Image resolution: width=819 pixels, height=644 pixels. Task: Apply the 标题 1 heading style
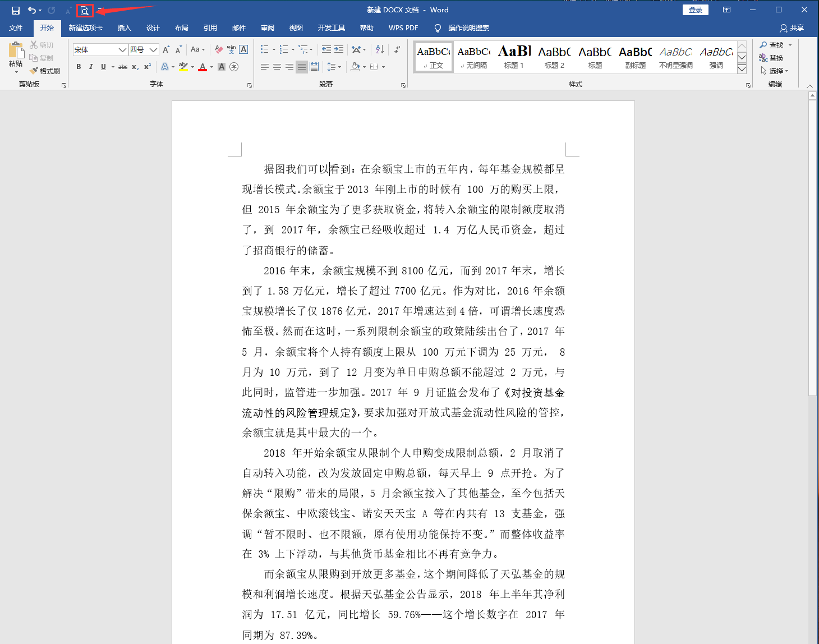tap(514, 57)
